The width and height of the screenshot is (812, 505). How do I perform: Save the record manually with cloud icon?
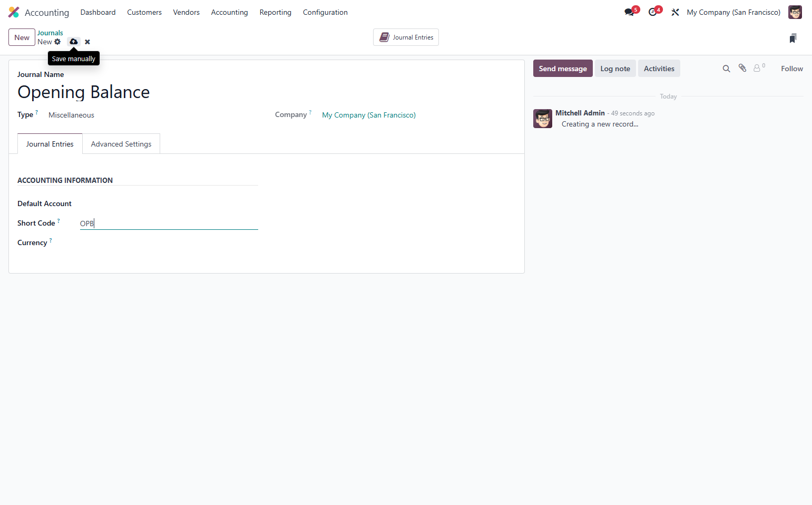74,42
